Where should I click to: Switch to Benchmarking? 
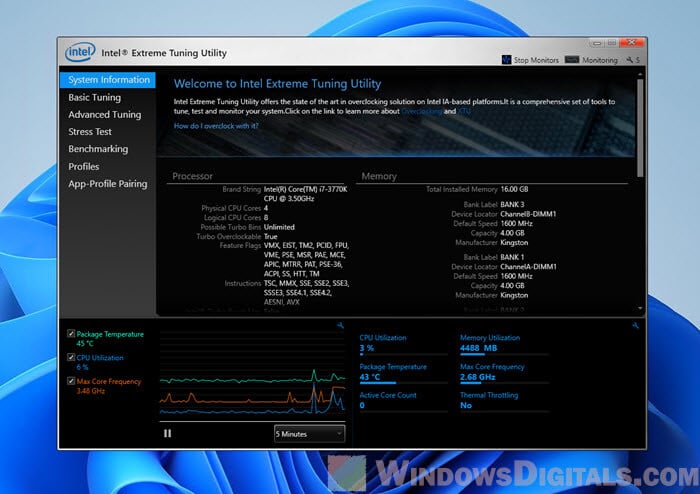point(98,149)
